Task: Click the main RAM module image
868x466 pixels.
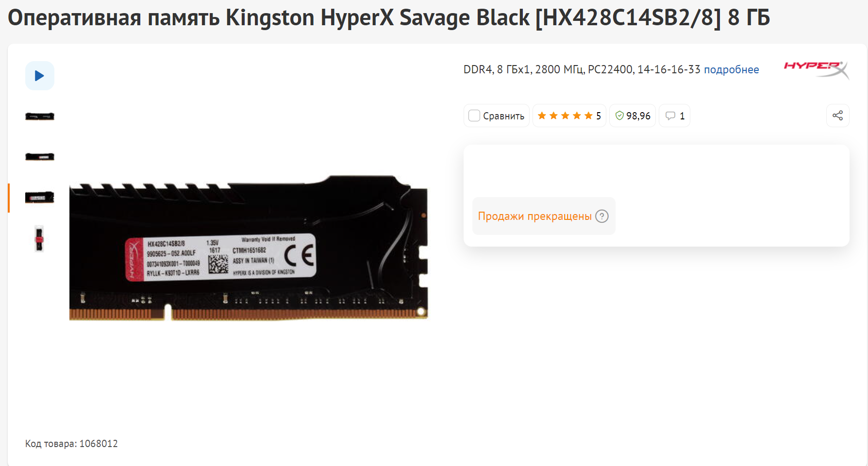Action: [x=249, y=248]
